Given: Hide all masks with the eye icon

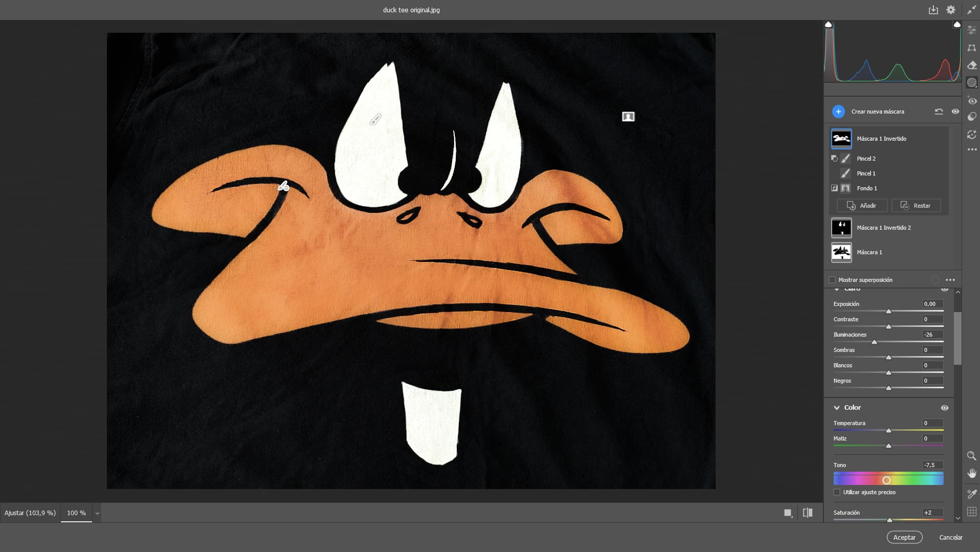Looking at the screenshot, I should coord(955,112).
